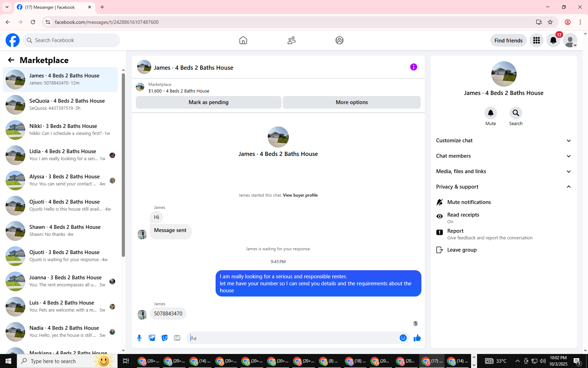
Task: Collapse the Privacy & support section
Action: pos(503,187)
